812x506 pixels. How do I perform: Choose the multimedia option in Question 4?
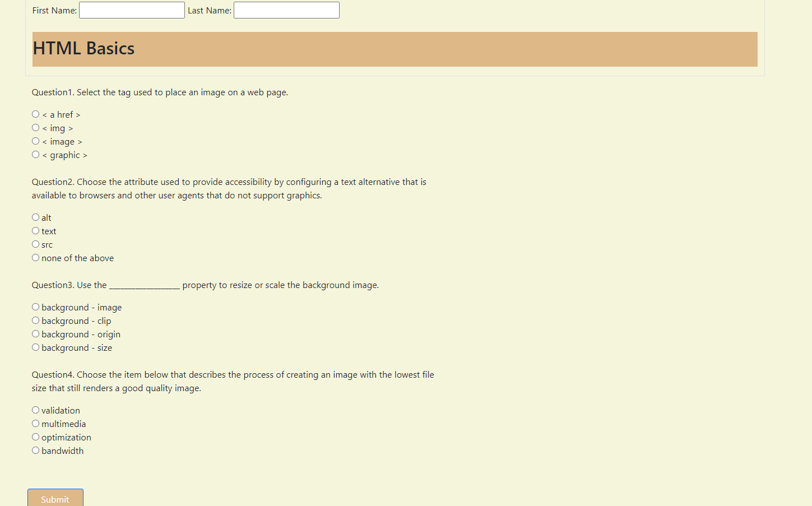pyautogui.click(x=35, y=423)
